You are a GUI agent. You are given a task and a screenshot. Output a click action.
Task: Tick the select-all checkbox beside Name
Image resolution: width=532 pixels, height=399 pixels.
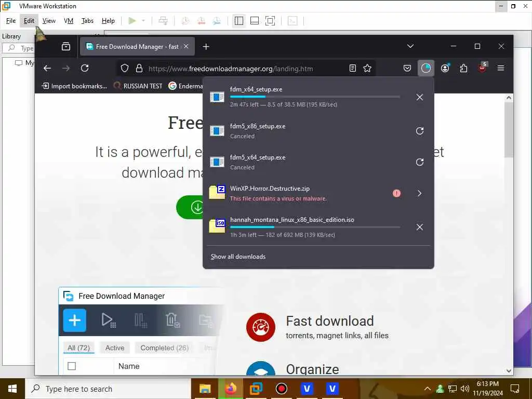(72, 366)
